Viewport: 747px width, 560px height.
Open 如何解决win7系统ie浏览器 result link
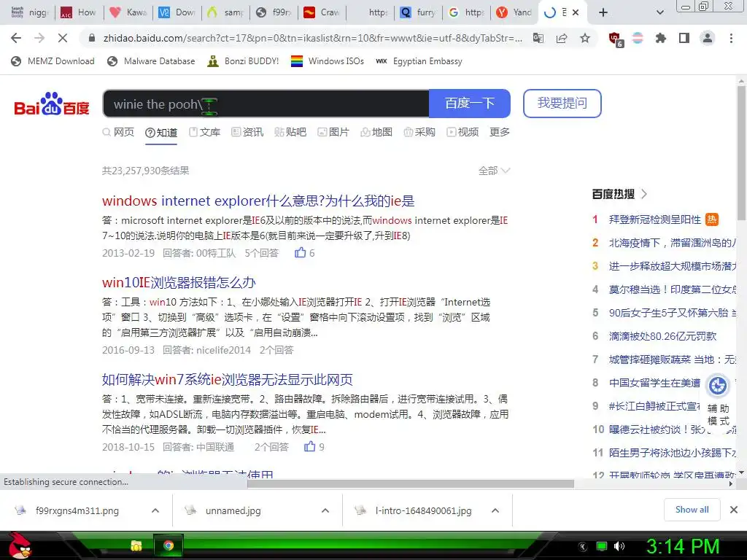[x=228, y=379]
